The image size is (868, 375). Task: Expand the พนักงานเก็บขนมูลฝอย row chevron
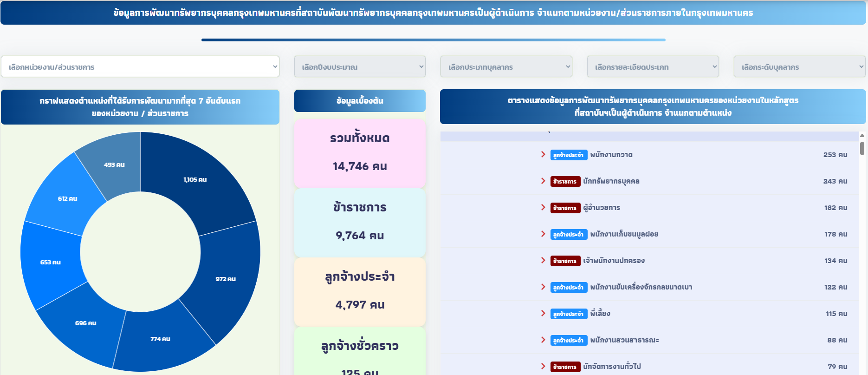[x=543, y=234]
